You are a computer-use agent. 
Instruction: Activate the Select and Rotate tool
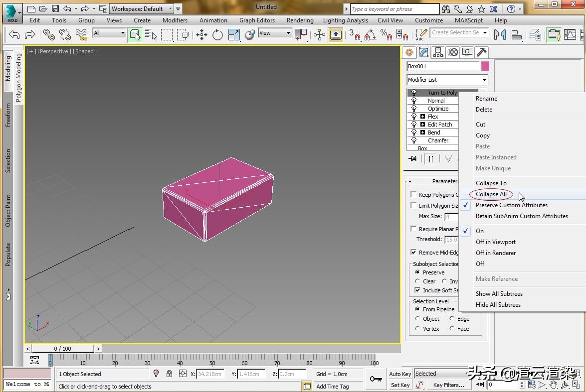point(217,35)
